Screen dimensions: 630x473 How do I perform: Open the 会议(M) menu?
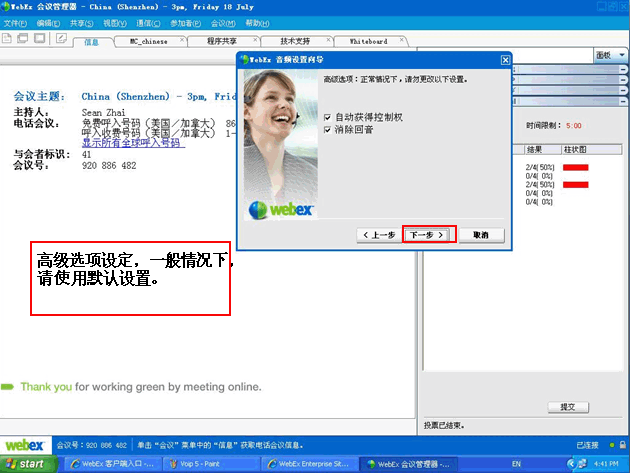pos(223,23)
